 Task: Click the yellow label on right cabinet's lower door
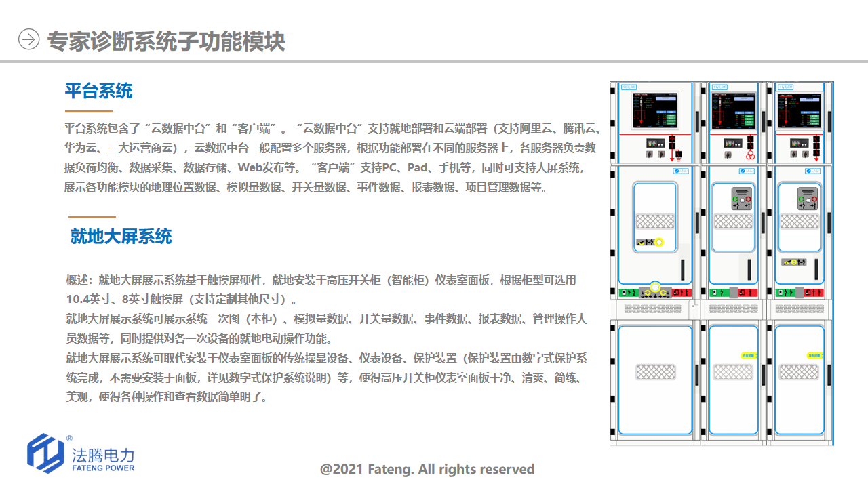tap(814, 354)
